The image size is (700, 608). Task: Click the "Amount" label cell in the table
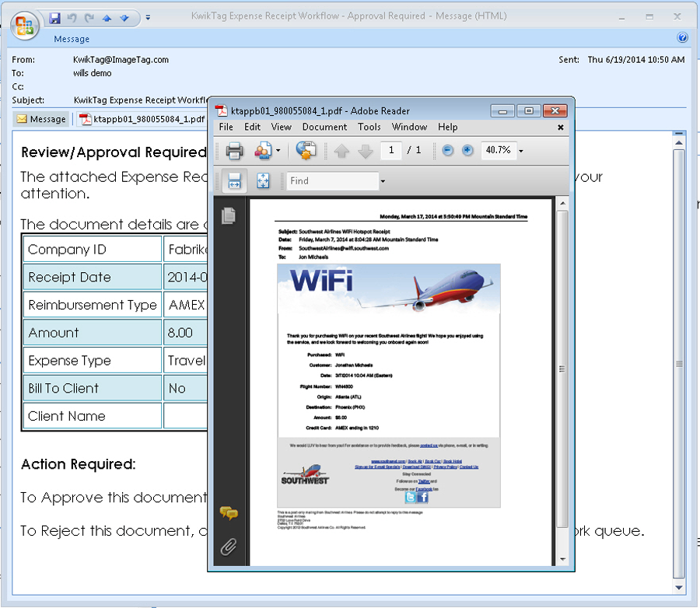point(93,333)
